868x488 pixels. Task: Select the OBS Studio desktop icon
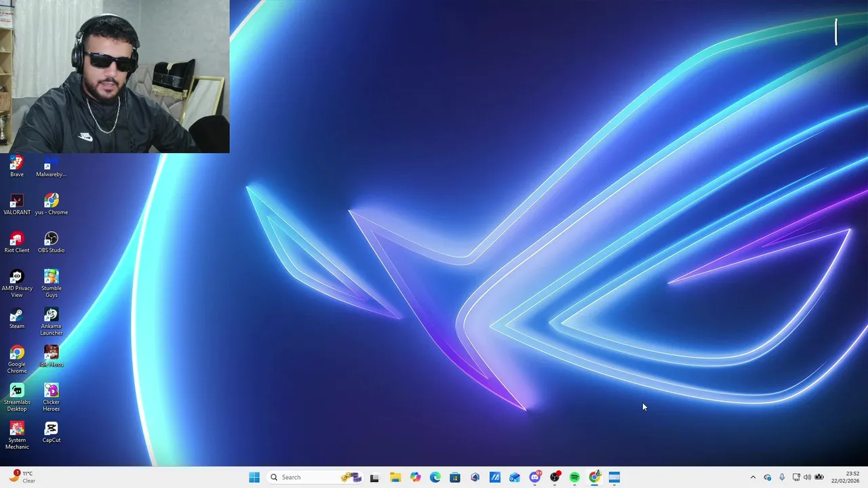point(51,243)
